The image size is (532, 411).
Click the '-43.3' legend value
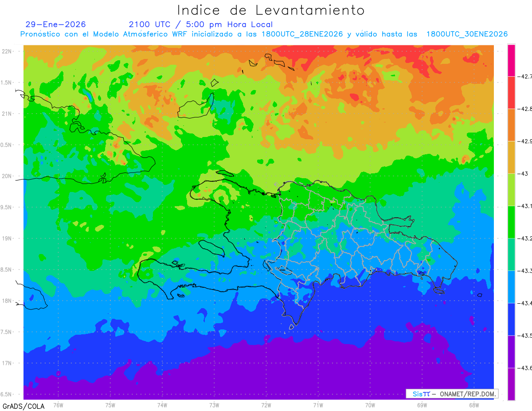(x=524, y=270)
